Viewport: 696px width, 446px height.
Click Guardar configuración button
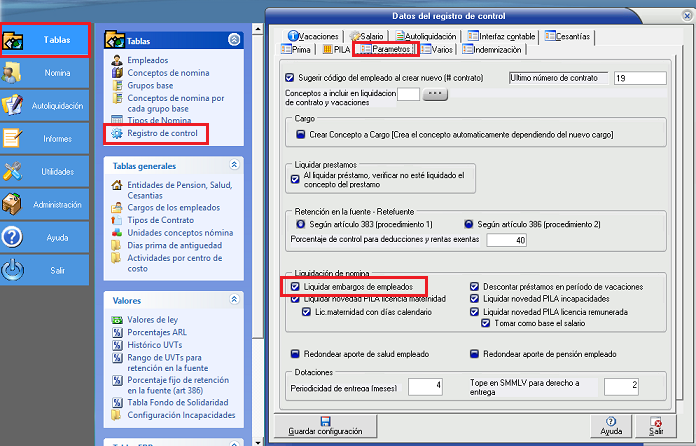point(327,425)
